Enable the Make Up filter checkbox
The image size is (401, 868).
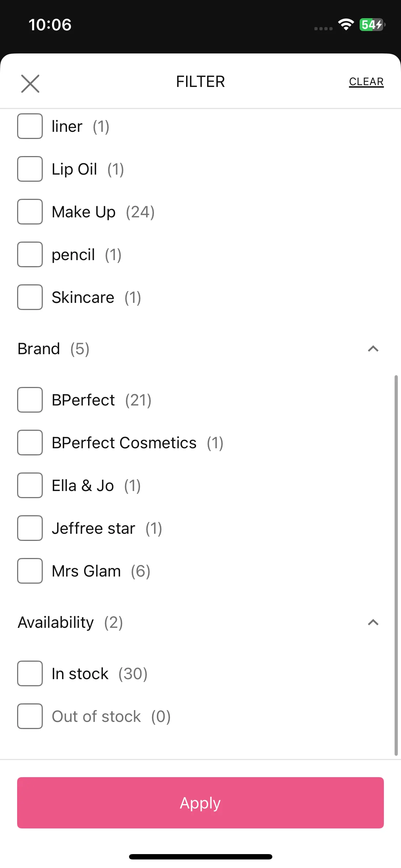30,212
